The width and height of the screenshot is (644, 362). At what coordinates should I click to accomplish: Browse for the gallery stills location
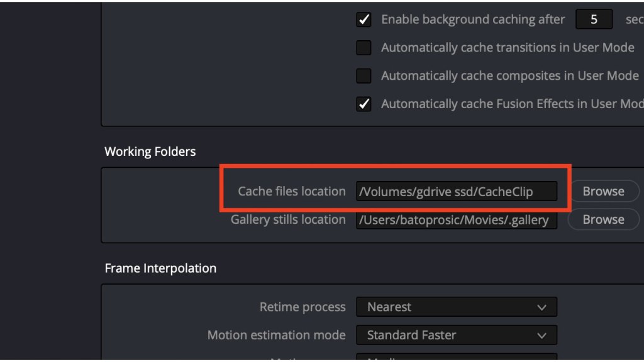coord(602,220)
